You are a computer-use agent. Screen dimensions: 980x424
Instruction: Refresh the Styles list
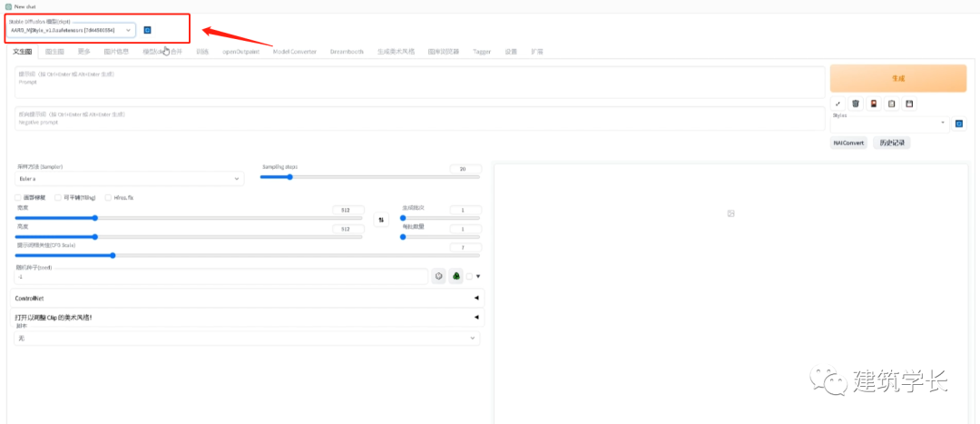coord(957,123)
